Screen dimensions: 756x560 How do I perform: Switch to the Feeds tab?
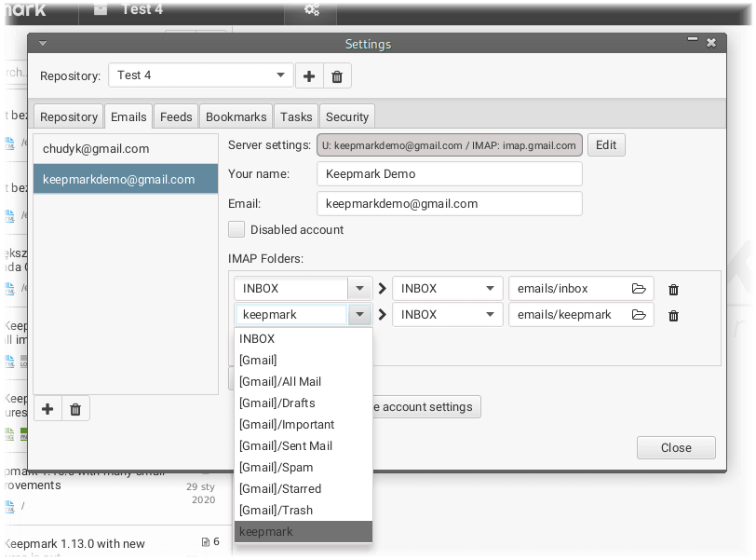(176, 116)
